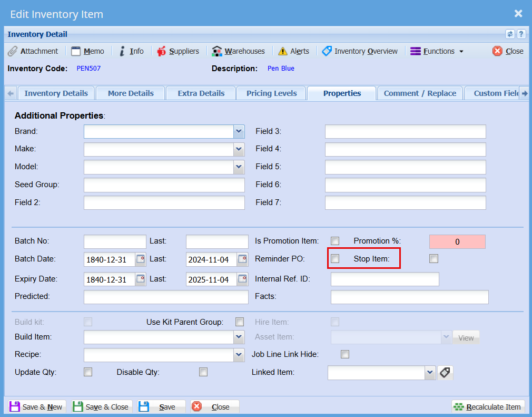Open calendar picker for Batch Date
Image resolution: width=532 pixels, height=417 pixels.
coord(140,259)
